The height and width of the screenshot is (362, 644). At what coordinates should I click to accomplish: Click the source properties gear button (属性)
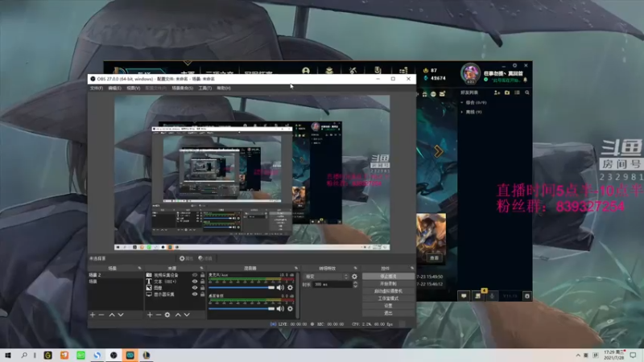[186, 258]
